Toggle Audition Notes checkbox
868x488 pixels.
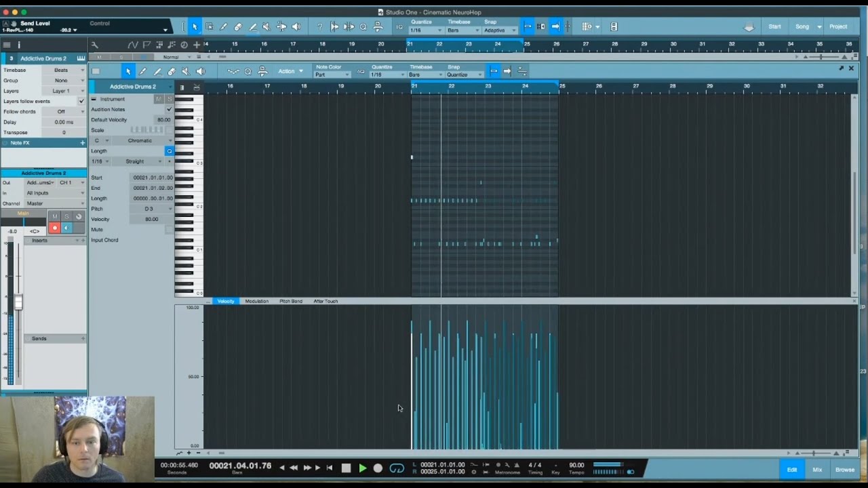click(169, 109)
